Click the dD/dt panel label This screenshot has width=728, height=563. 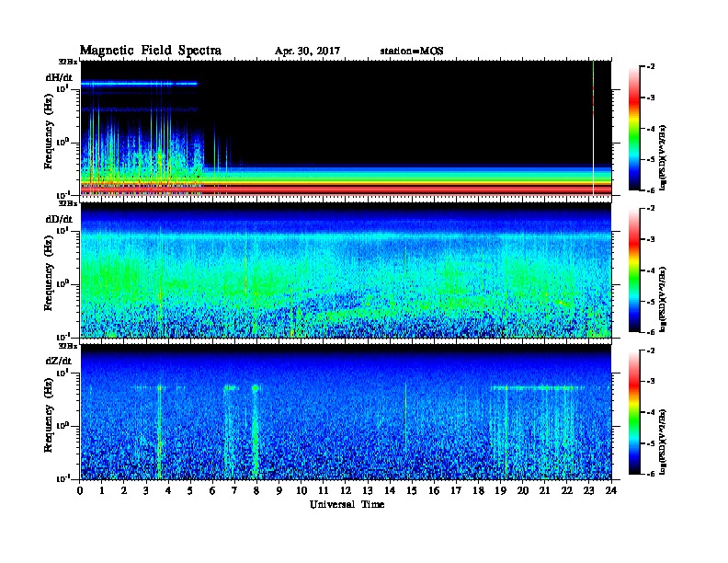pyautogui.click(x=59, y=219)
